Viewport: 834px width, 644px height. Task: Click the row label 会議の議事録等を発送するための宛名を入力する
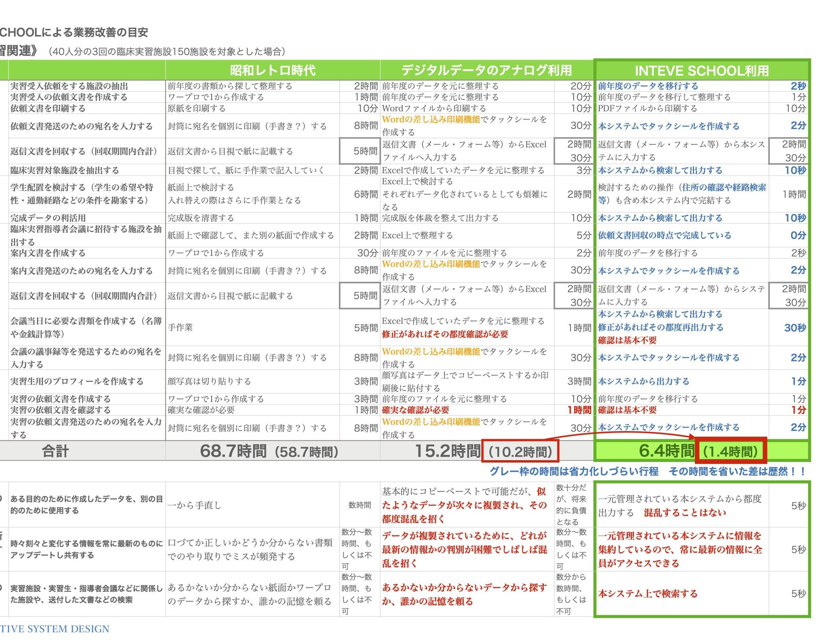coord(86,358)
